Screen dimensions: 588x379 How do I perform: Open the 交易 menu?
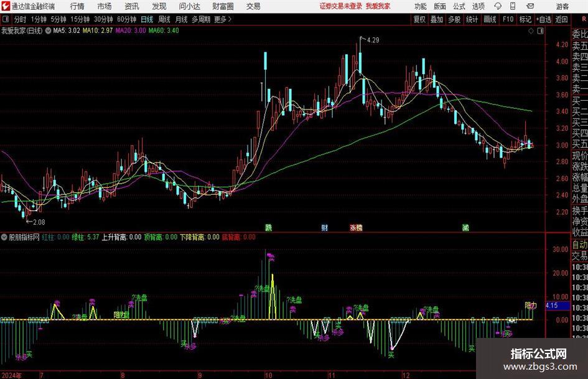pyautogui.click(x=253, y=6)
